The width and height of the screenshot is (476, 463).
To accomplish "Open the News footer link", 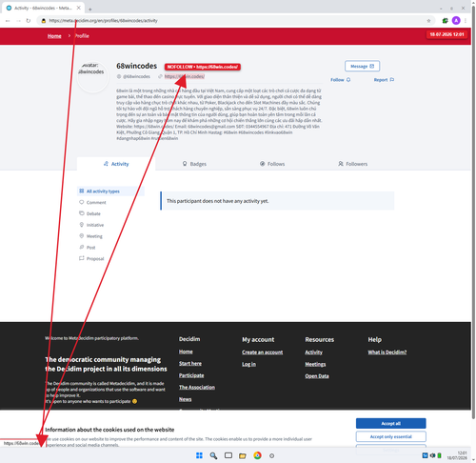I will click(185, 399).
